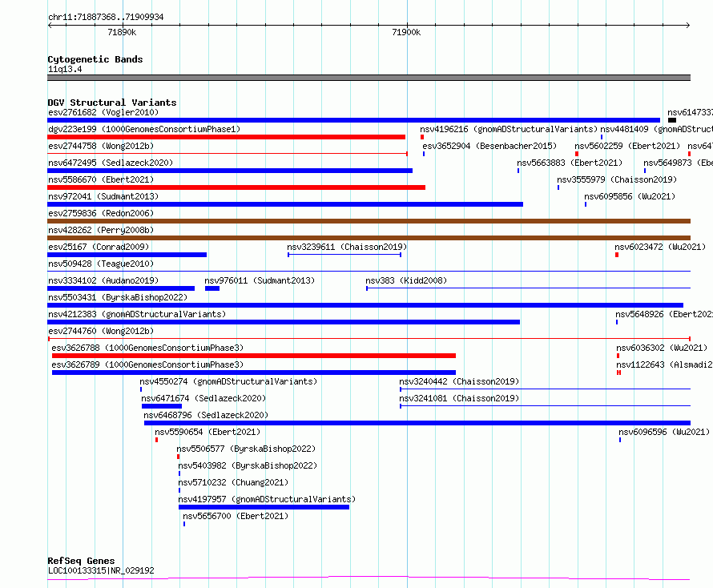Click esv2744760 (Wong2012b) label
The width and height of the screenshot is (713, 588).
pos(101,331)
